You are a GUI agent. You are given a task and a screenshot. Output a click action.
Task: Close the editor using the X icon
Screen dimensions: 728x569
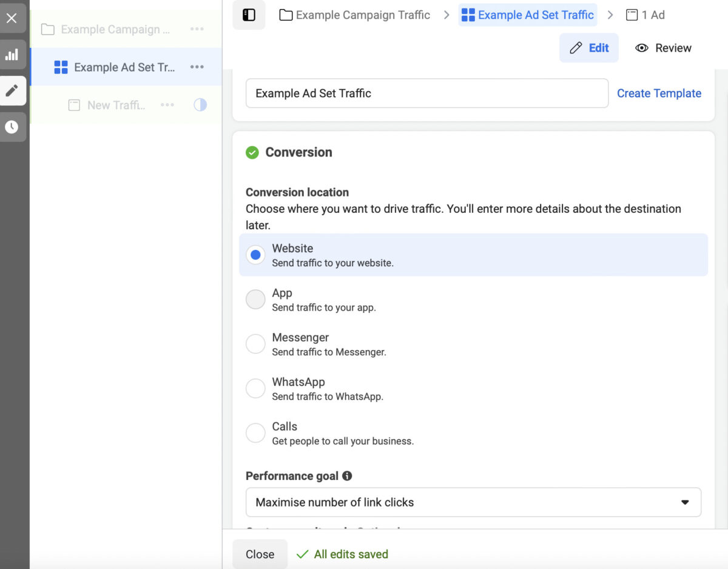tap(13, 17)
